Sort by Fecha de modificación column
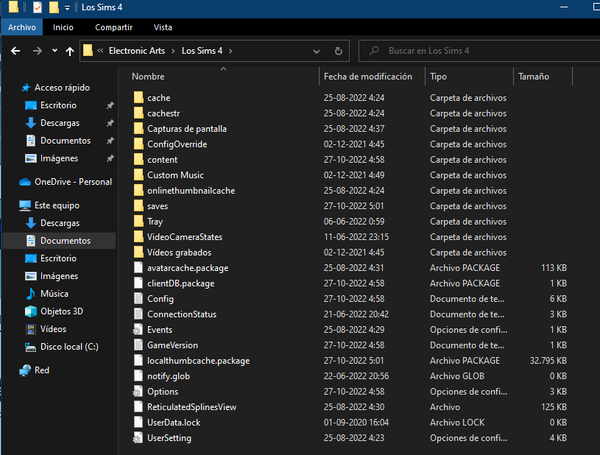The image size is (600, 455). point(368,77)
